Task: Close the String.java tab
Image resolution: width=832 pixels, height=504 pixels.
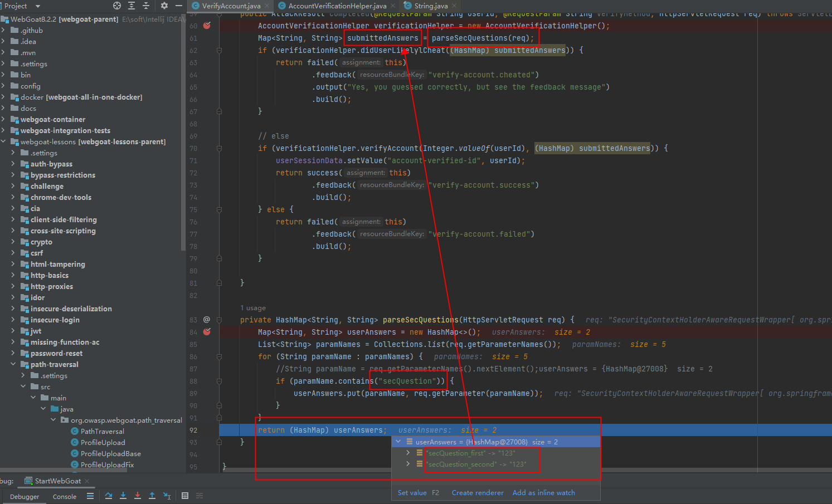Action: [x=454, y=6]
